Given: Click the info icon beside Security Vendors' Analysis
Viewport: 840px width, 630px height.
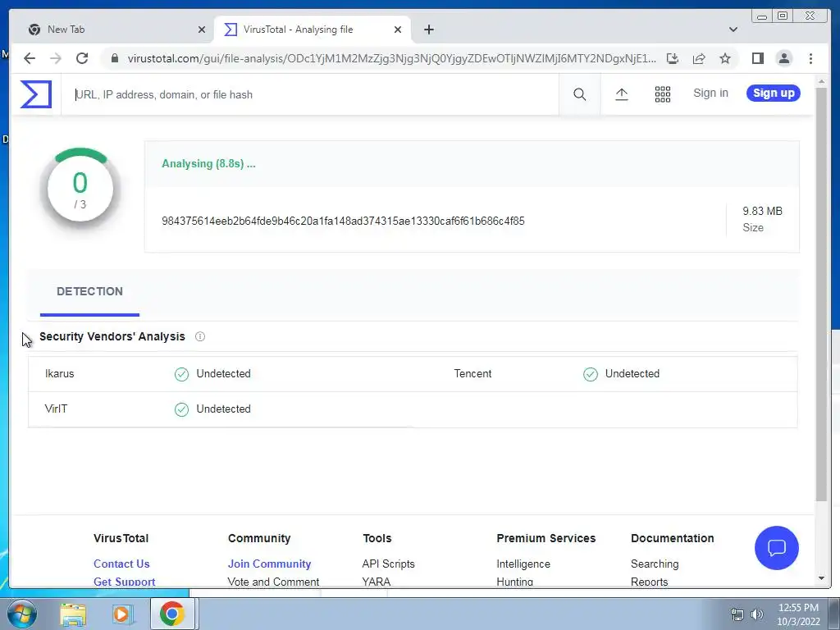Looking at the screenshot, I should [x=200, y=336].
